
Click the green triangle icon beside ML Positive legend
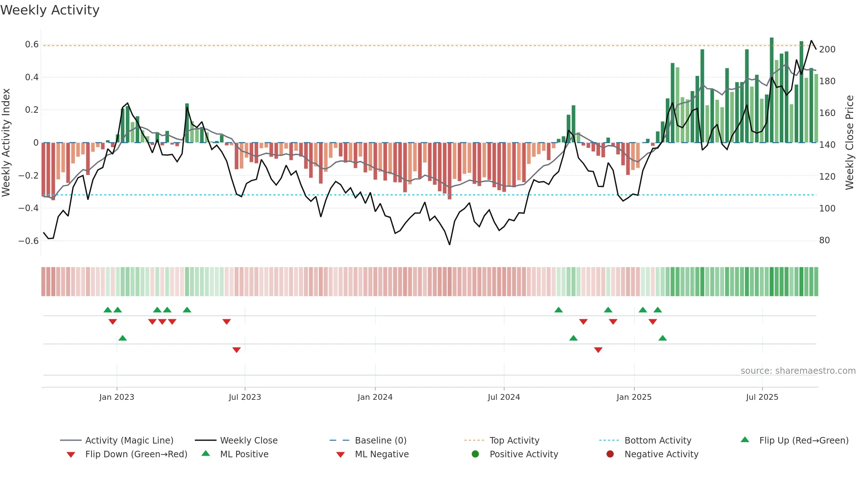tap(206, 453)
